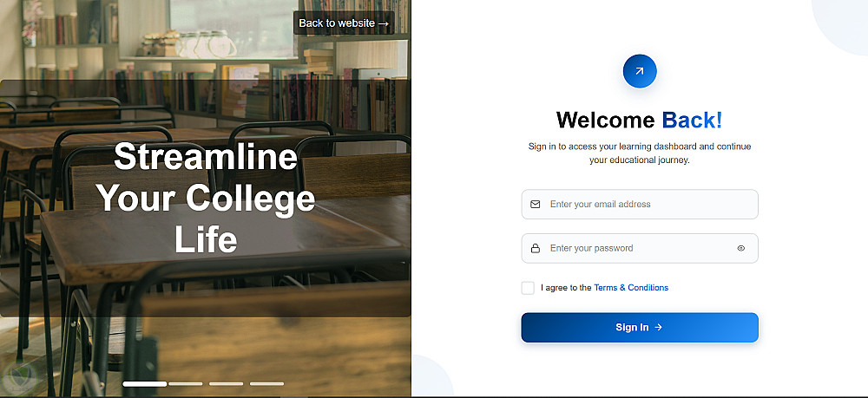Select the third carousel slide indicator

click(x=226, y=383)
